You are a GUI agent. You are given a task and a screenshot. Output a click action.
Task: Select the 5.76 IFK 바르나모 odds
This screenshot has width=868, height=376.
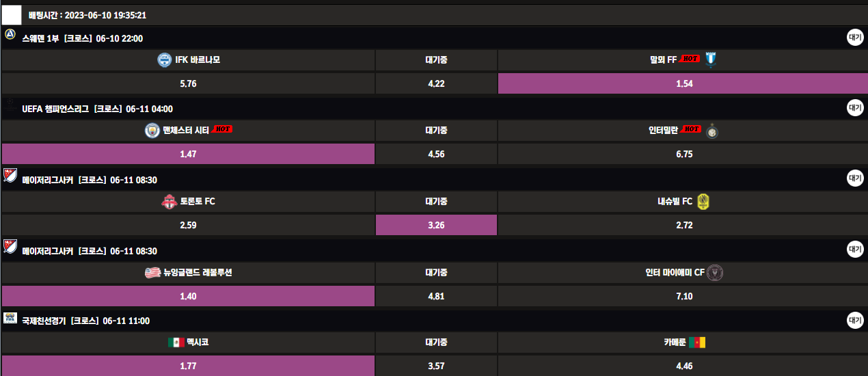(x=188, y=83)
